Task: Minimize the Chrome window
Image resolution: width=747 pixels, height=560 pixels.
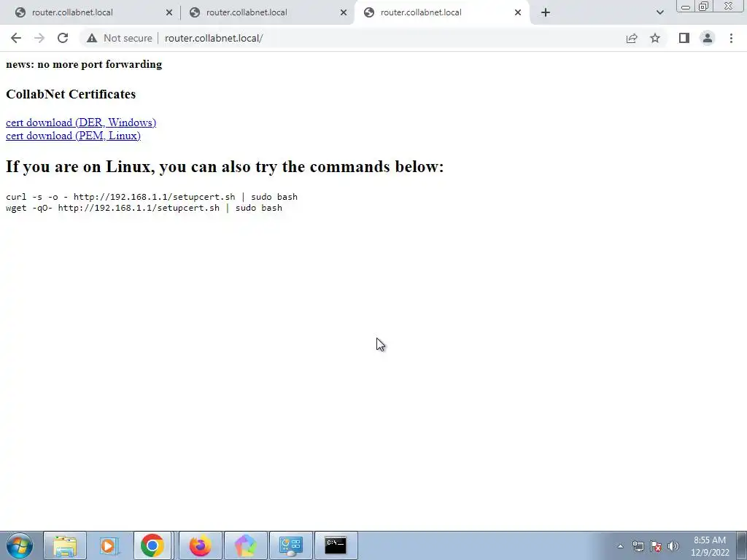Action: (686, 7)
